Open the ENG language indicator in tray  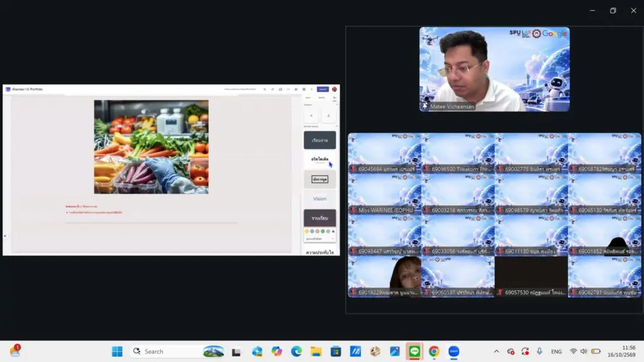point(557,351)
